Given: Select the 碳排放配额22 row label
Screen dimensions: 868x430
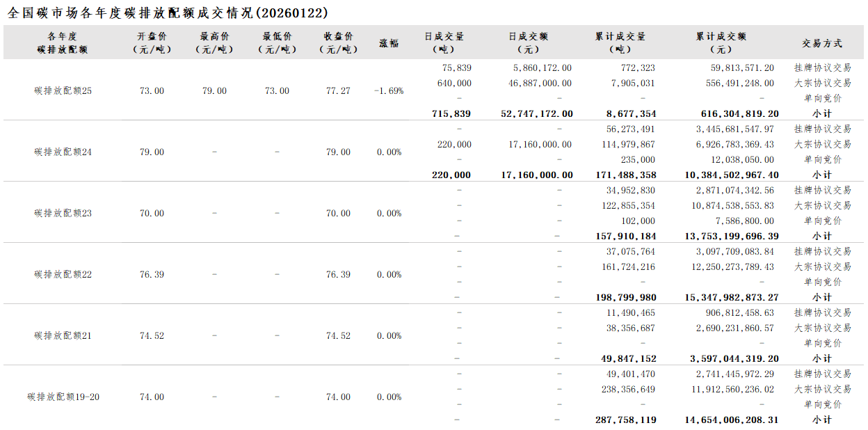Looking at the screenshot, I should click(63, 275).
